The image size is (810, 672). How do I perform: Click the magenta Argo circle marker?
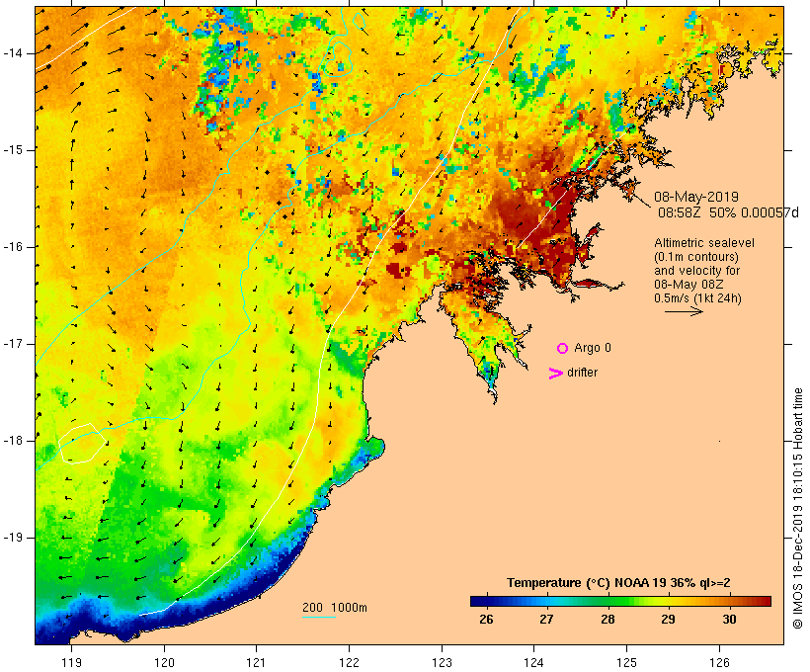563,349
